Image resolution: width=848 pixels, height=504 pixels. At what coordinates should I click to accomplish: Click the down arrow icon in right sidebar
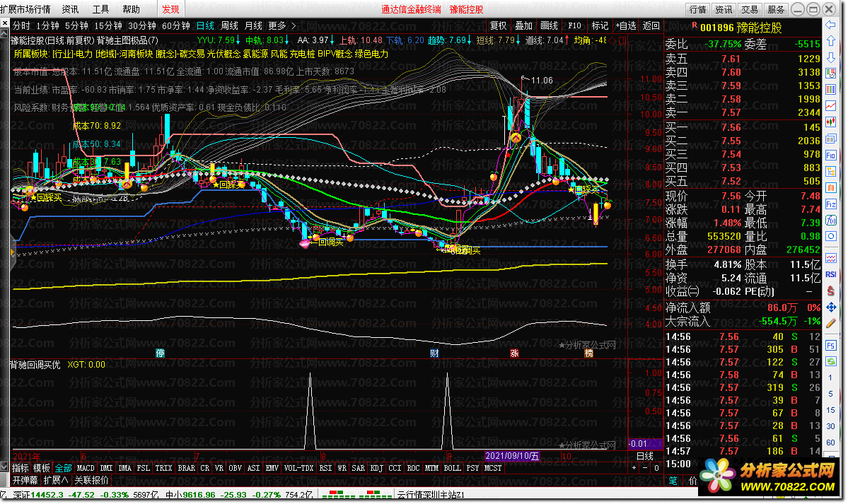click(x=831, y=57)
